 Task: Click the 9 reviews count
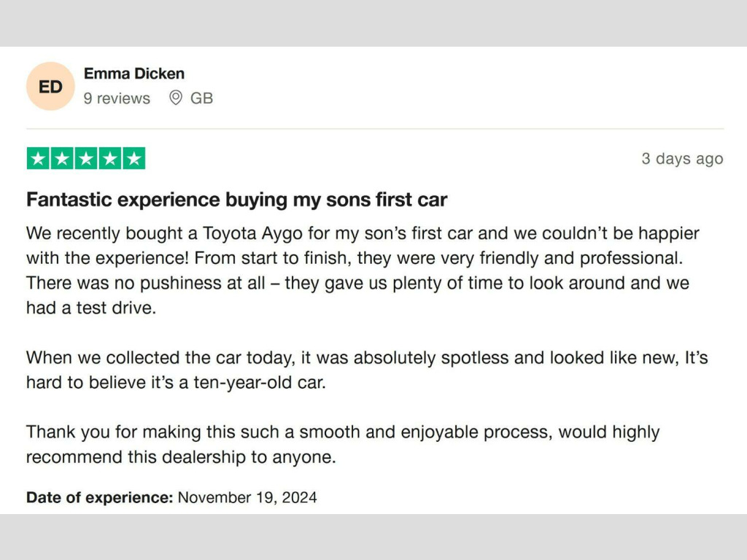point(117,98)
